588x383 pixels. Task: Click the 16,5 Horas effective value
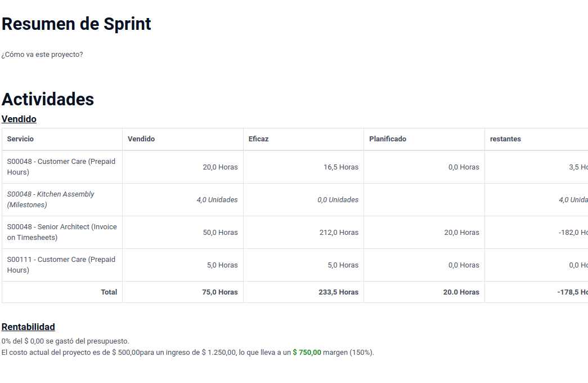pyautogui.click(x=340, y=167)
